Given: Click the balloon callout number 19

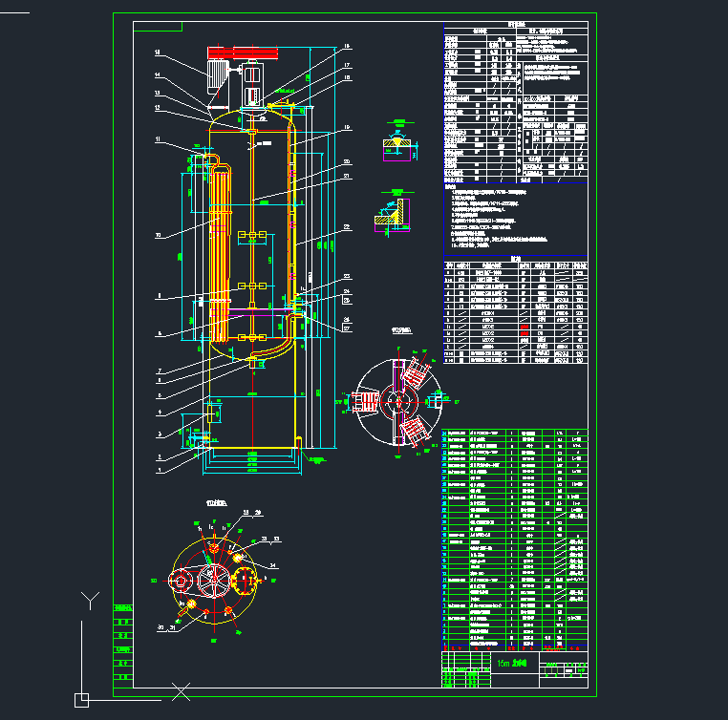Looking at the screenshot, I should pyautogui.click(x=346, y=127).
